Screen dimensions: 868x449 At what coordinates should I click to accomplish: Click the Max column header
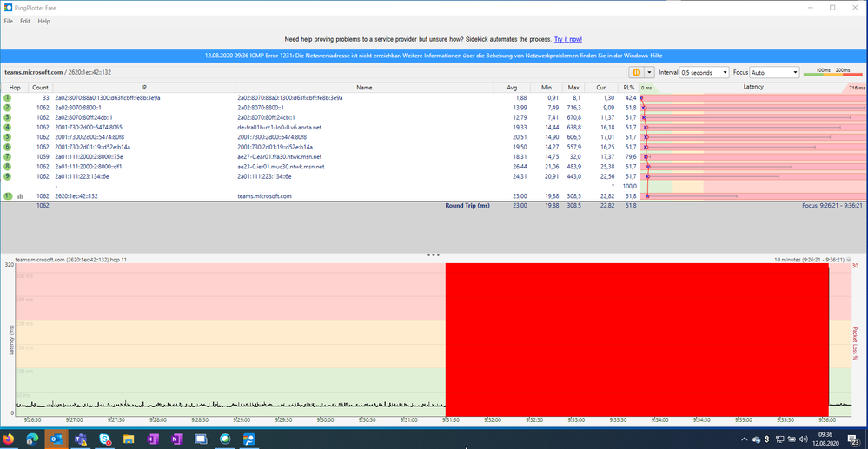(x=573, y=88)
